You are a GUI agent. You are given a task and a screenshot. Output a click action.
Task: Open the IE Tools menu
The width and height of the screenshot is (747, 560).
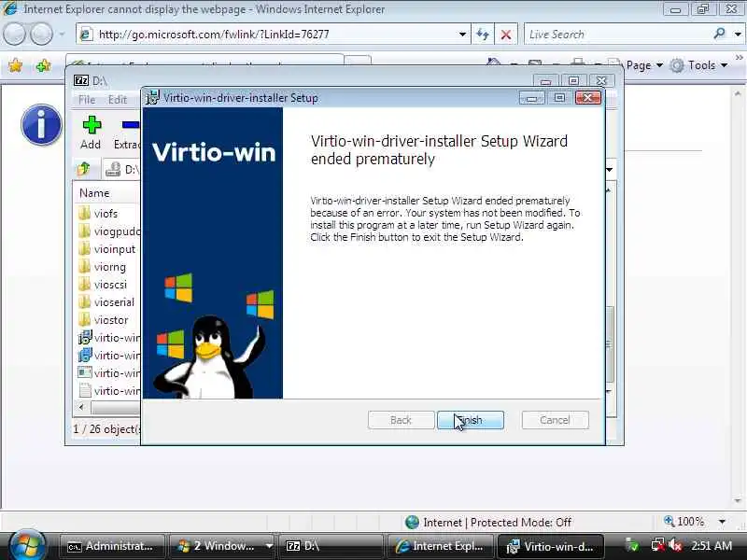pos(698,65)
